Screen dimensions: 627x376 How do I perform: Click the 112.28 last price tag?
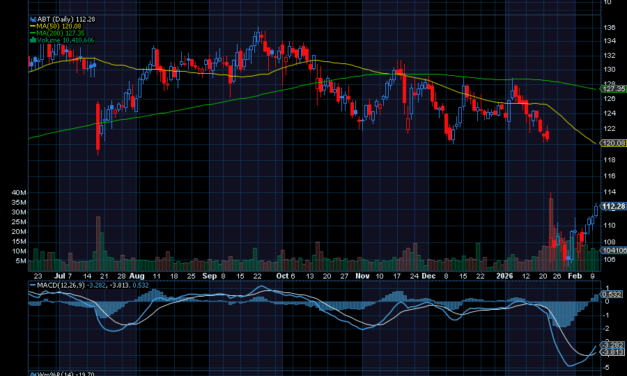pyautogui.click(x=613, y=206)
